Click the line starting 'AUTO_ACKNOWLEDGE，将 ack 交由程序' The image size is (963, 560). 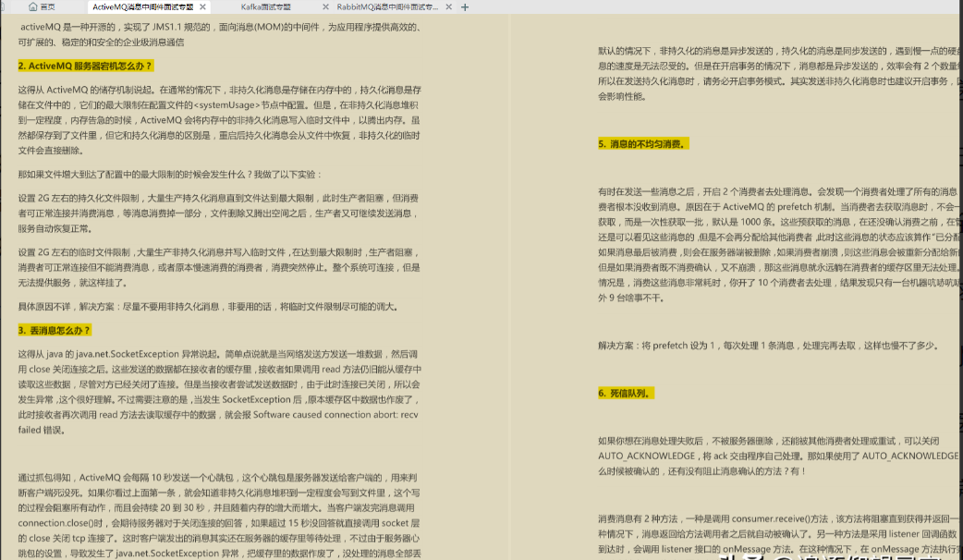point(778,456)
